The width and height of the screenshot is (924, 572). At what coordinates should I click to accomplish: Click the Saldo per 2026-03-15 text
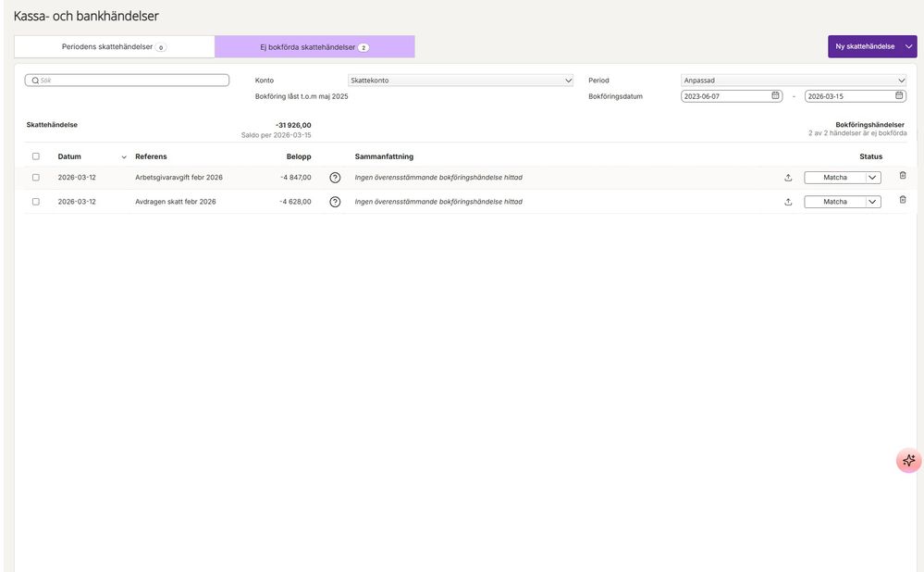(277, 135)
